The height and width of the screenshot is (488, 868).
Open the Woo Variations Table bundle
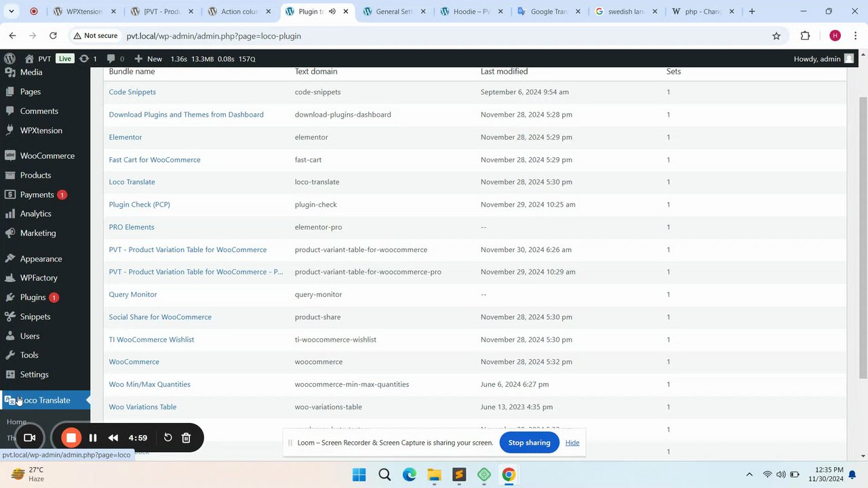point(142,407)
